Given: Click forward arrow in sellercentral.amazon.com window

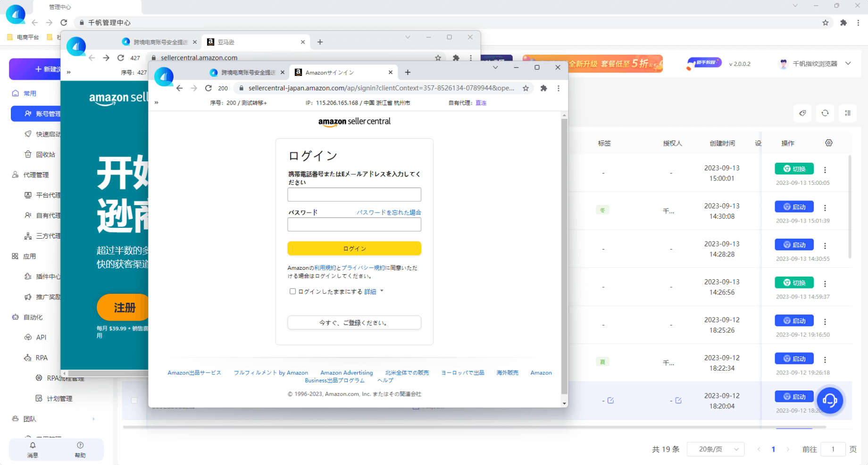Looking at the screenshot, I should point(106,58).
